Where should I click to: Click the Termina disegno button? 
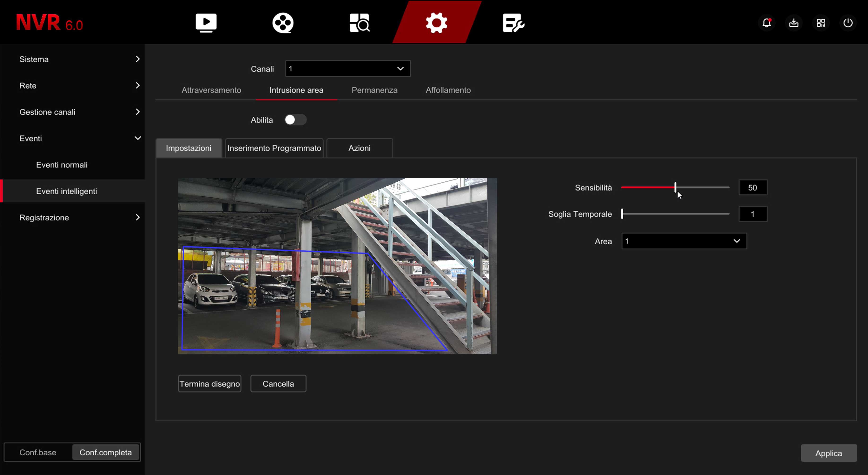coord(209,383)
